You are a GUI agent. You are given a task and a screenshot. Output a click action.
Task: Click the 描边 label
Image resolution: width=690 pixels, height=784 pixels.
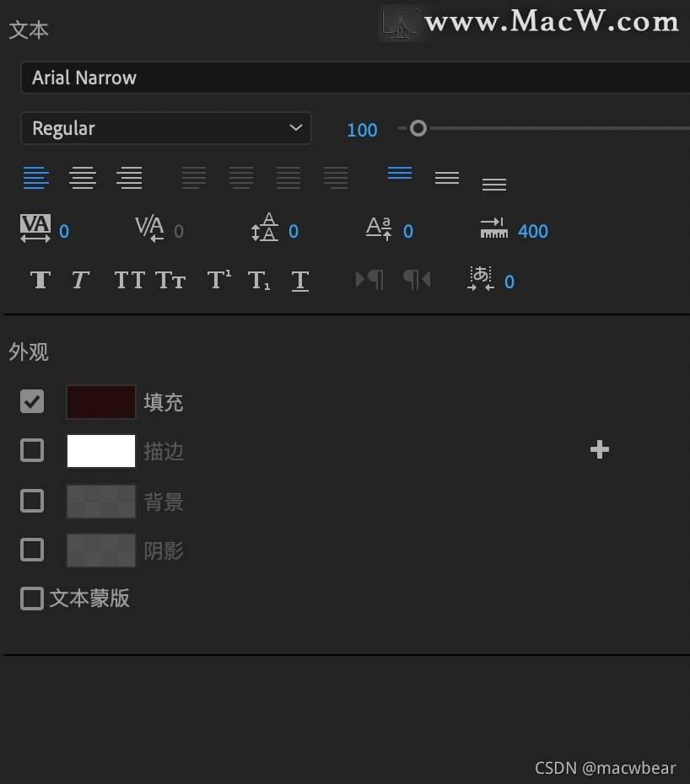click(x=164, y=451)
